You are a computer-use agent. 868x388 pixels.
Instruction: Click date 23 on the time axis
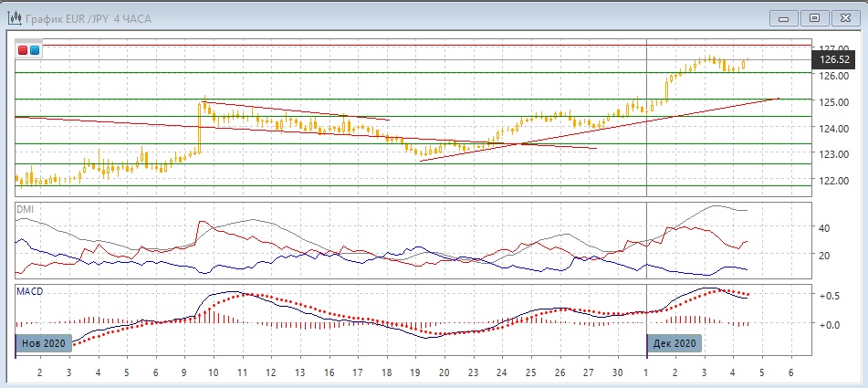[x=473, y=372]
